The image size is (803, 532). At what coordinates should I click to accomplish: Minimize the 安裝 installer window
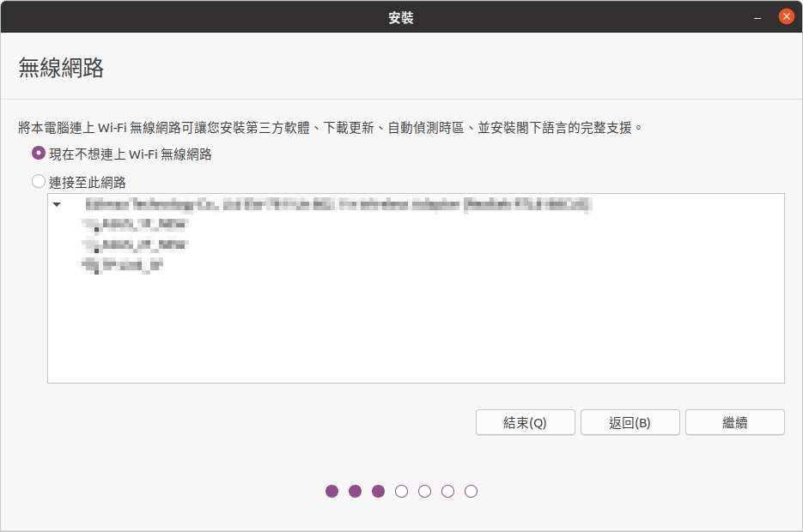(x=757, y=17)
